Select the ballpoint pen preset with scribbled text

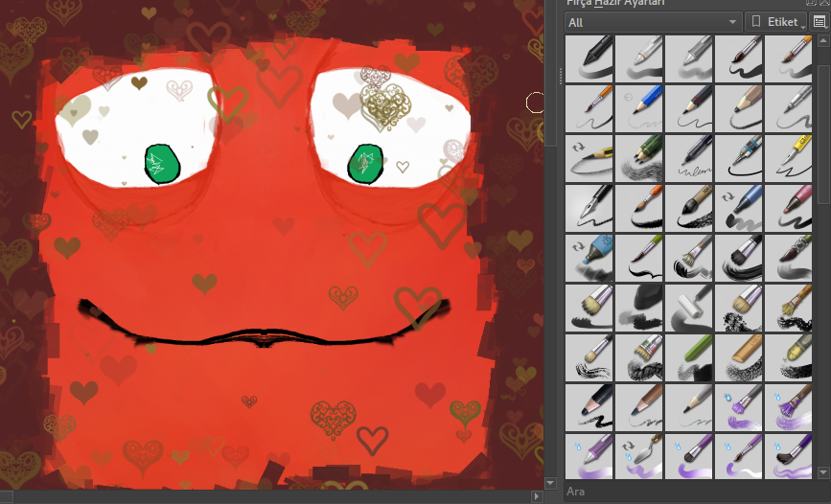(689, 158)
